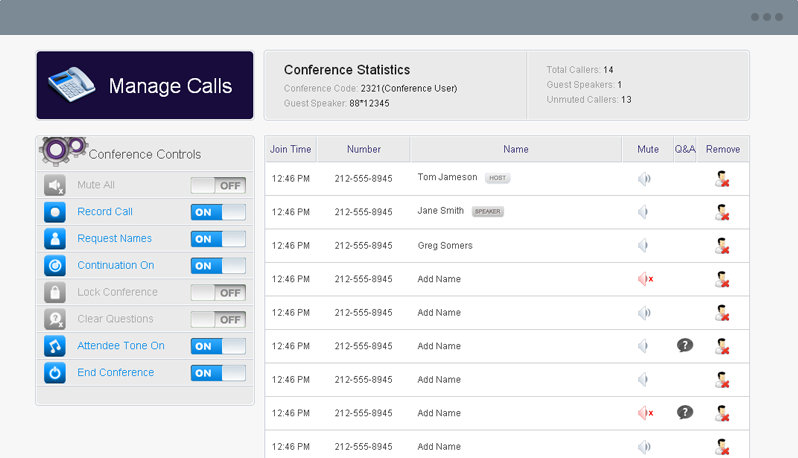798x458 pixels.
Task: Click the Attendee Tone music note icon
Action: pyautogui.click(x=54, y=346)
